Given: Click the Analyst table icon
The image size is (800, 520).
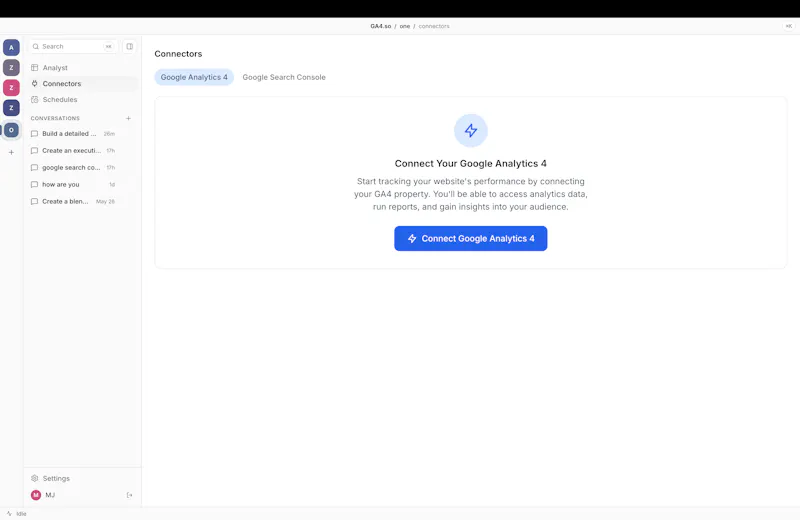Looking at the screenshot, I should tap(35, 67).
